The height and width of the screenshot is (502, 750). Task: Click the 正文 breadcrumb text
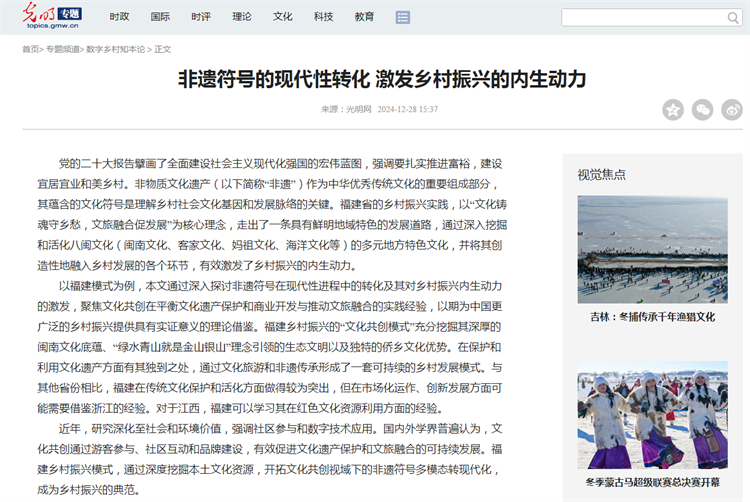[163, 49]
